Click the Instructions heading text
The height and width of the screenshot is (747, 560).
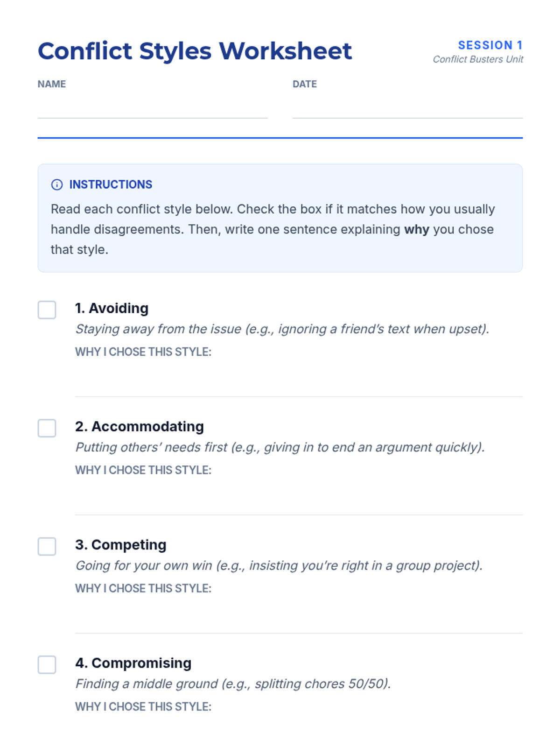(x=111, y=184)
